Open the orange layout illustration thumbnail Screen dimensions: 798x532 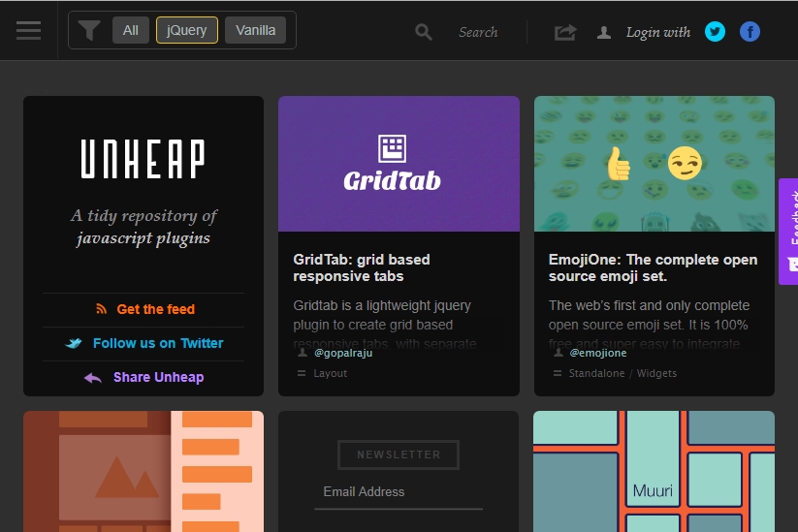(x=144, y=472)
